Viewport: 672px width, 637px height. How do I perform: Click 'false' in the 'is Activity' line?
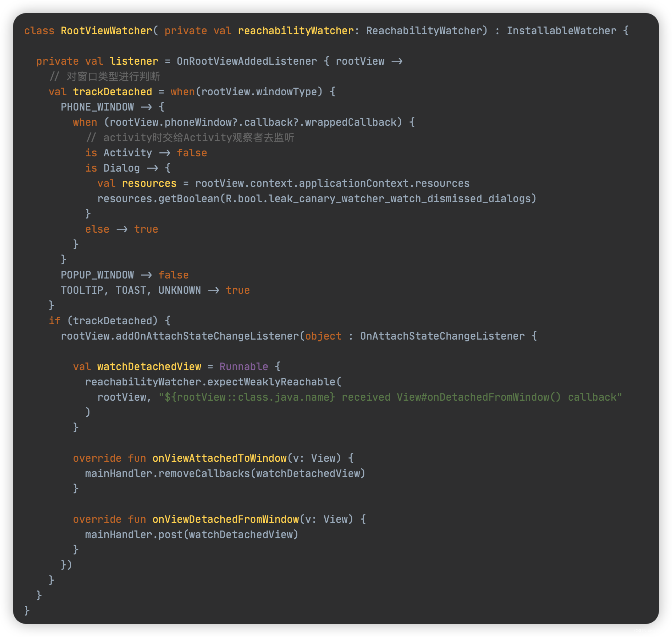[x=192, y=153]
